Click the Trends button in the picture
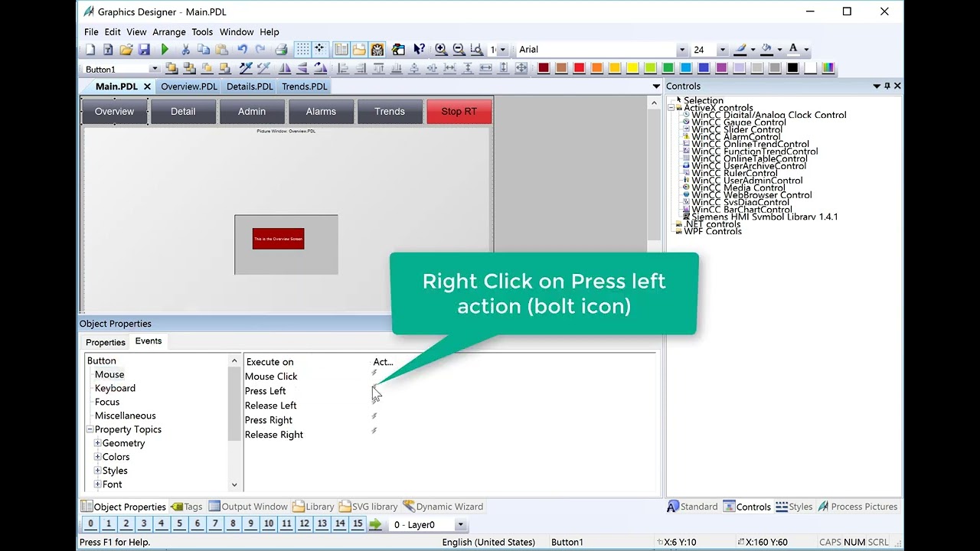The height and width of the screenshot is (551, 980). (x=390, y=112)
